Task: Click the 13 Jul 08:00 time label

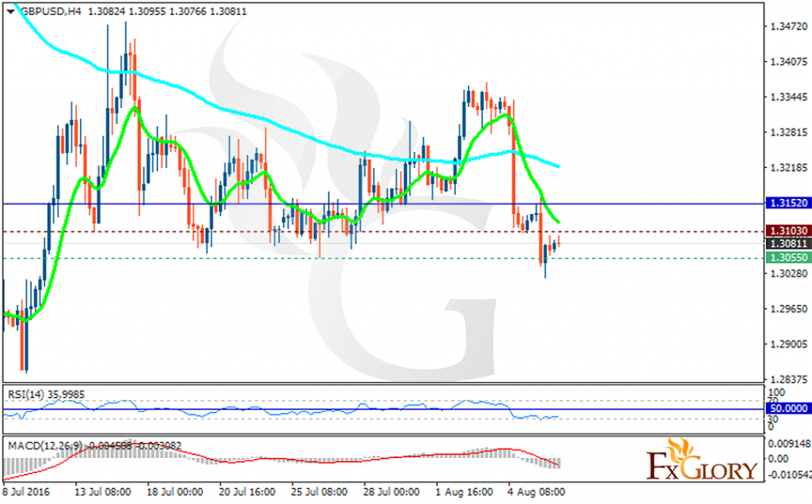Action: [x=102, y=491]
